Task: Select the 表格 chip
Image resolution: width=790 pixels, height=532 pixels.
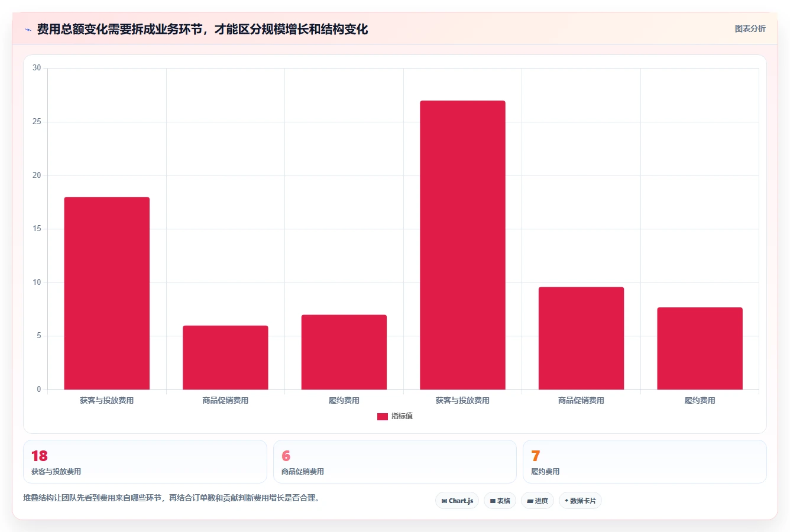Action: (500, 501)
